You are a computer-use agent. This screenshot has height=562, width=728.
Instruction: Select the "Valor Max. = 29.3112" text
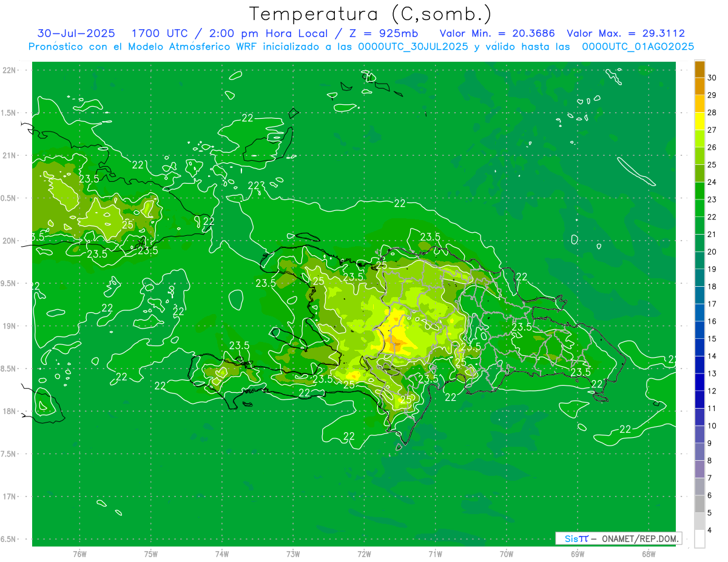(x=625, y=33)
